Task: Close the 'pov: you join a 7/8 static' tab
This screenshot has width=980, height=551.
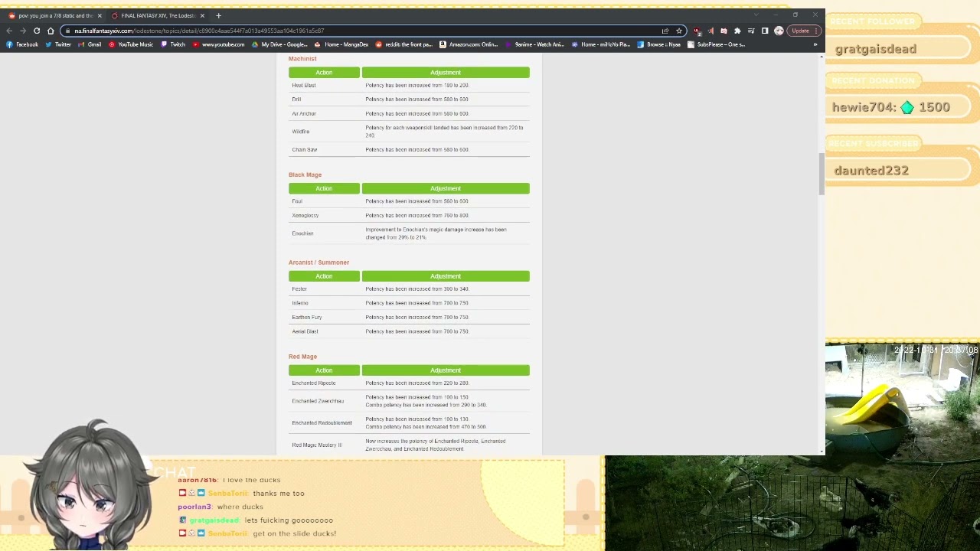Action: point(99,15)
